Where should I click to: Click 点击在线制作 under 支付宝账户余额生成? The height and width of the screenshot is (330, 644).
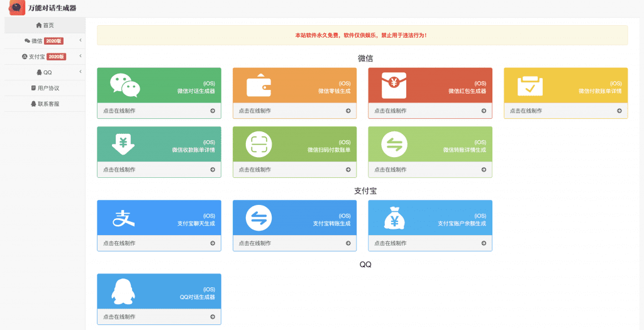pyautogui.click(x=390, y=243)
